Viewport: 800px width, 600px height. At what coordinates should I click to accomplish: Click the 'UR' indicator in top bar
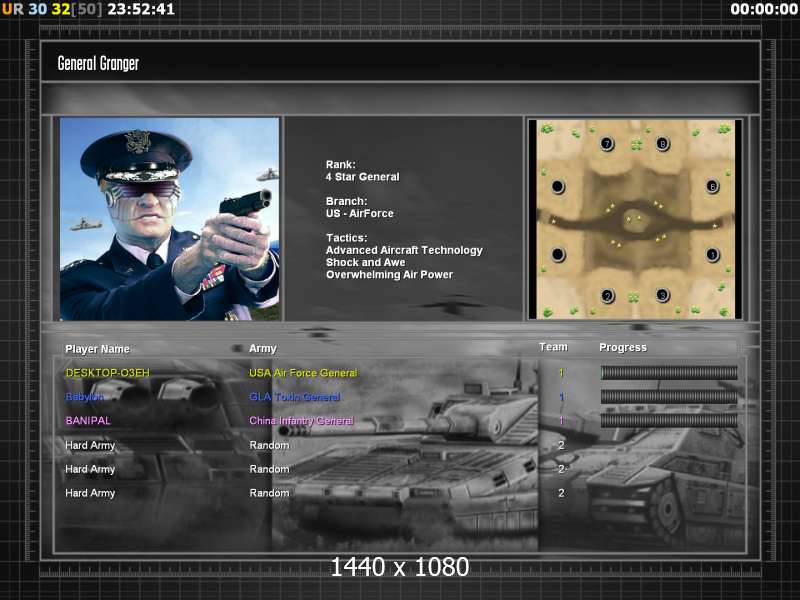tap(13, 9)
